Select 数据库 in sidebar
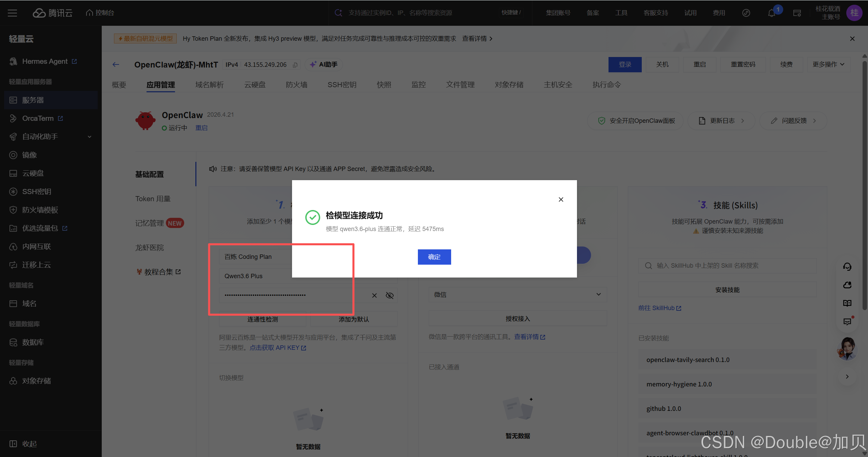 (x=51, y=342)
